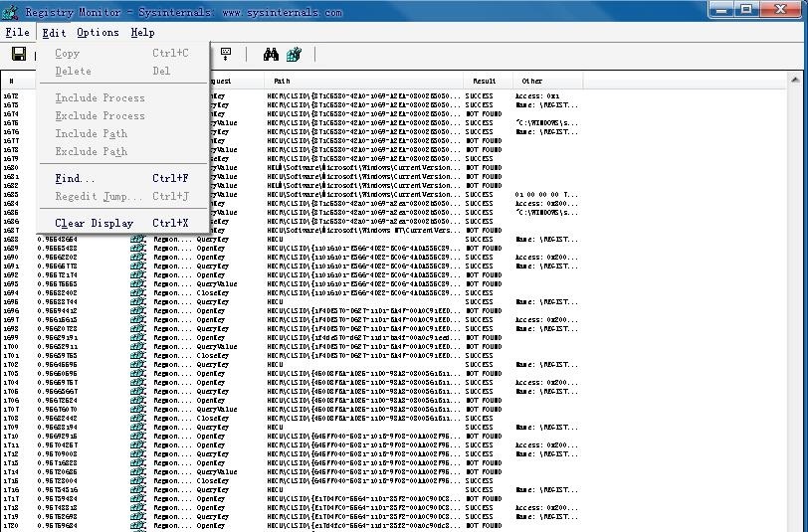The height and width of the screenshot is (532, 808).
Task: Click the Save floppy disk toolbar icon
Action: point(18,54)
